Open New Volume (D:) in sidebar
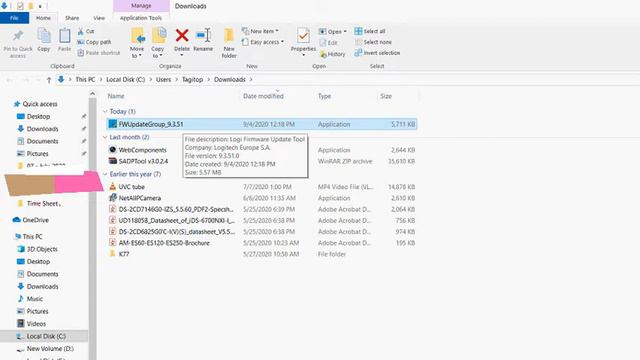The width and height of the screenshot is (640, 360). pyautogui.click(x=50, y=349)
